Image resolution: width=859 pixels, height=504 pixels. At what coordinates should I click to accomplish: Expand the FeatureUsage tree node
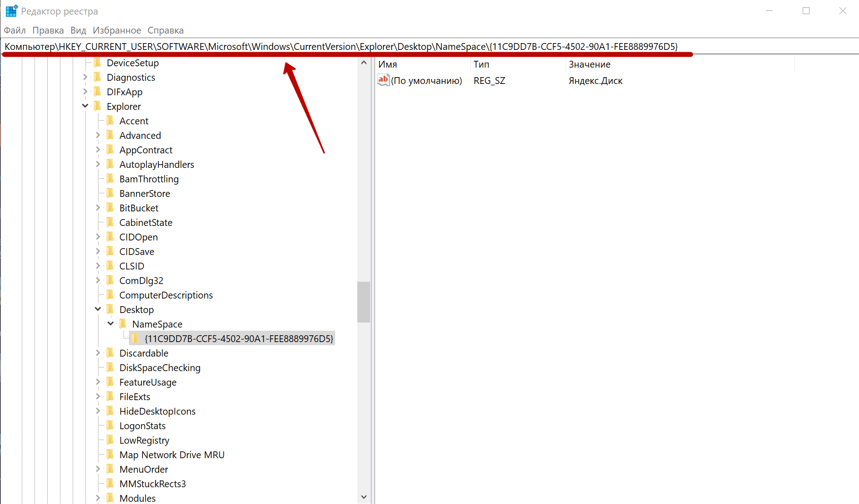(98, 382)
